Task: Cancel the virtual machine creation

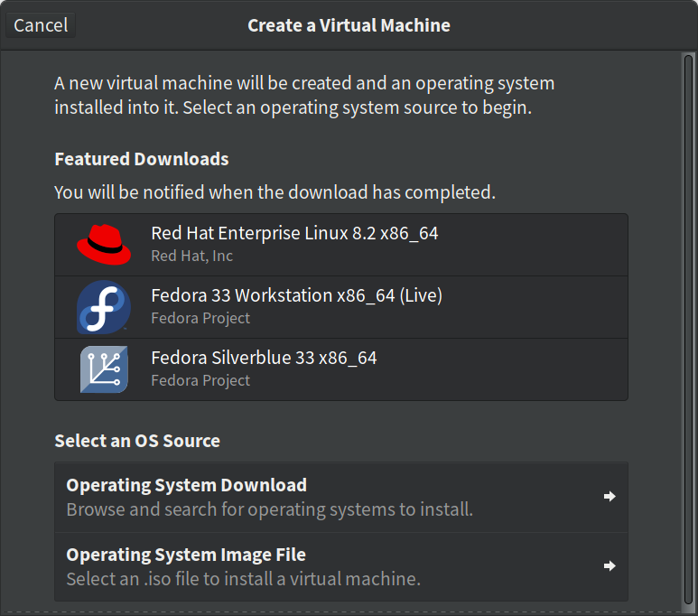Action: pos(41,25)
